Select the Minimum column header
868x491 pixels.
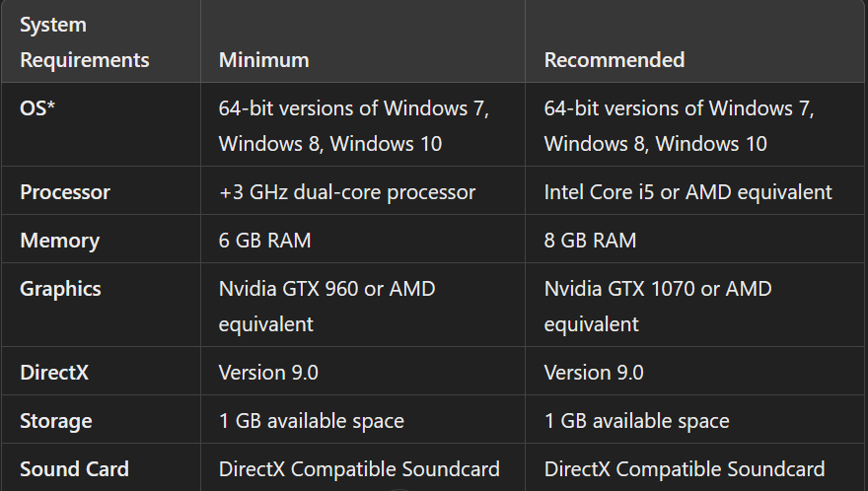click(263, 60)
